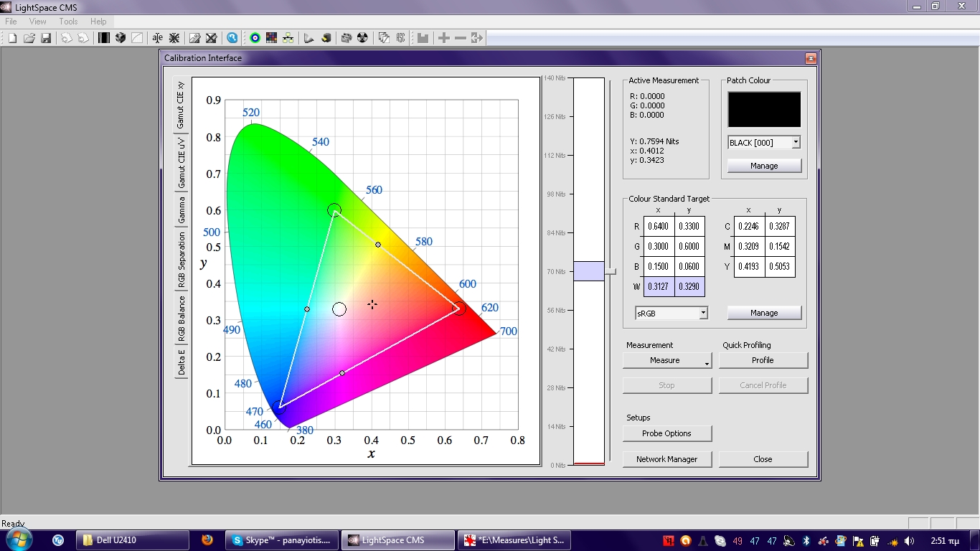
Task: Click the radiation symbol toolbar icon
Action: (362, 38)
